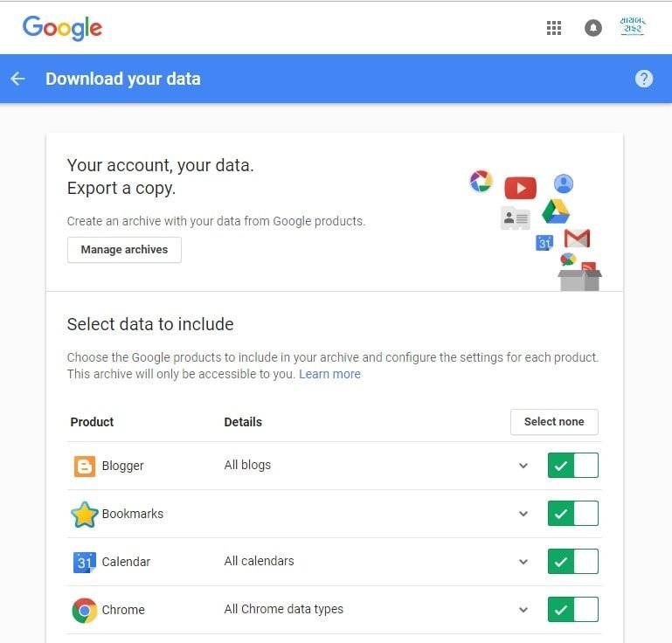Open the Google apps grid
The image size is (672, 643).
pos(554,28)
